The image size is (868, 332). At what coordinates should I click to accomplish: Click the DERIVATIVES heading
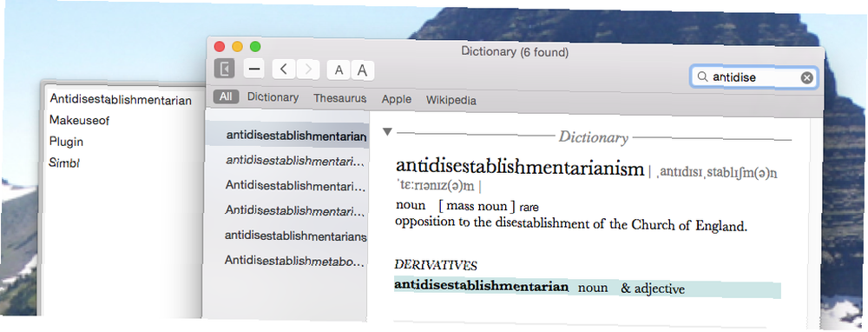(436, 266)
